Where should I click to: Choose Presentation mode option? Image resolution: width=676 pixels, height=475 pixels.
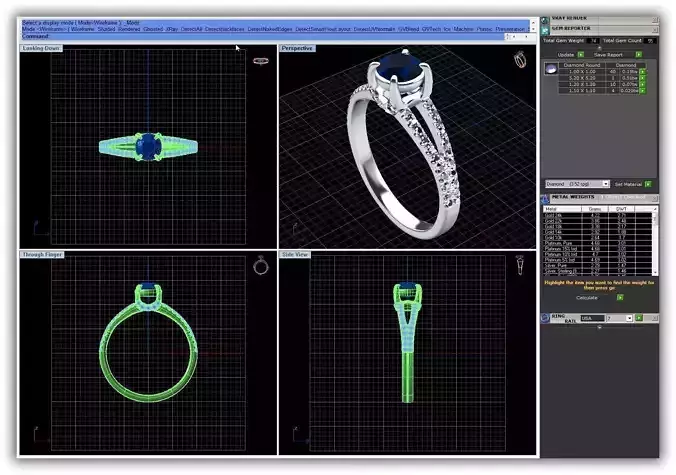click(x=510, y=29)
